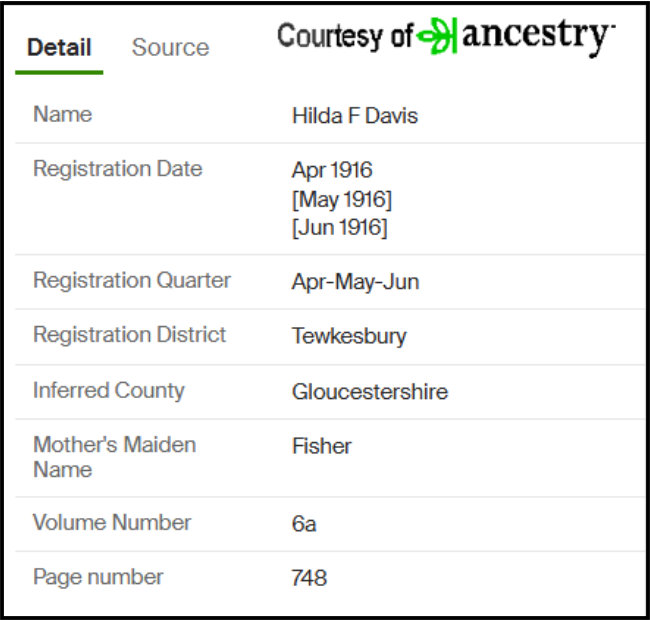Click the Apr-May-Jun quarter value

(x=356, y=282)
